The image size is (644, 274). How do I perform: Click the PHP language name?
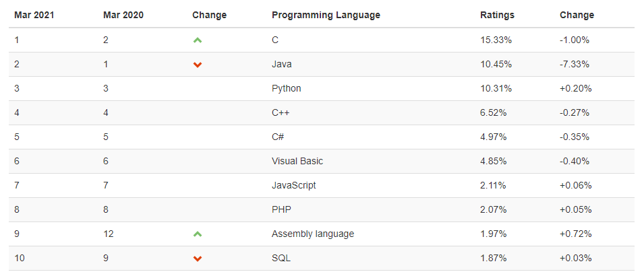(x=281, y=209)
